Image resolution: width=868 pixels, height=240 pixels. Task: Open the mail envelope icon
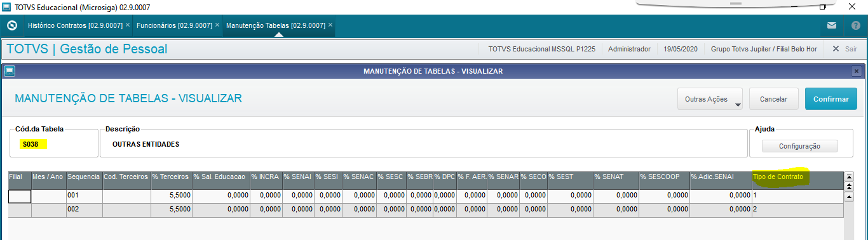pyautogui.click(x=831, y=26)
